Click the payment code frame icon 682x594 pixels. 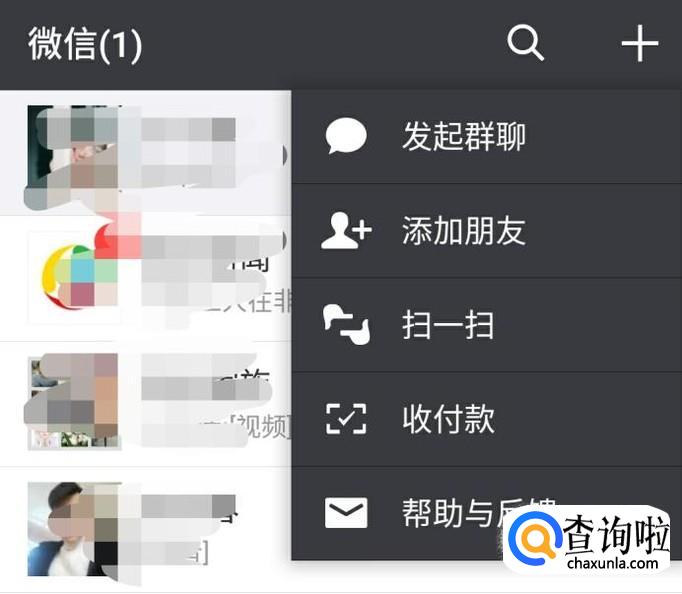(x=346, y=419)
